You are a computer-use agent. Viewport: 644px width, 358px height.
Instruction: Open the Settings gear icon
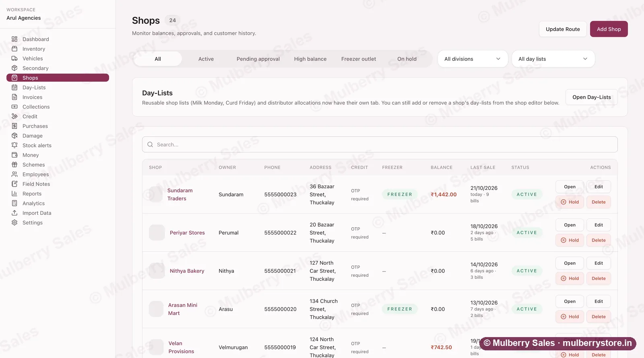14,222
